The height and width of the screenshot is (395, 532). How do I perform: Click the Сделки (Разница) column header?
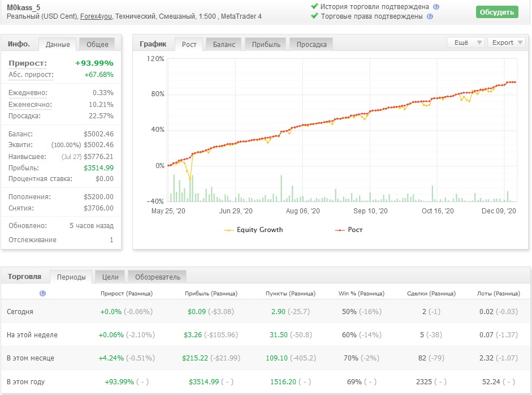[x=431, y=294]
